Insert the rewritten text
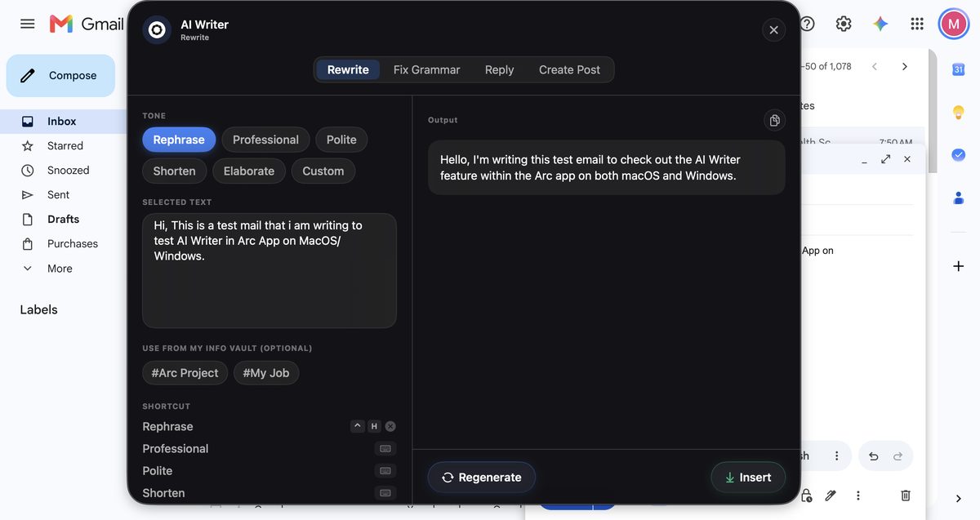 [x=748, y=478]
